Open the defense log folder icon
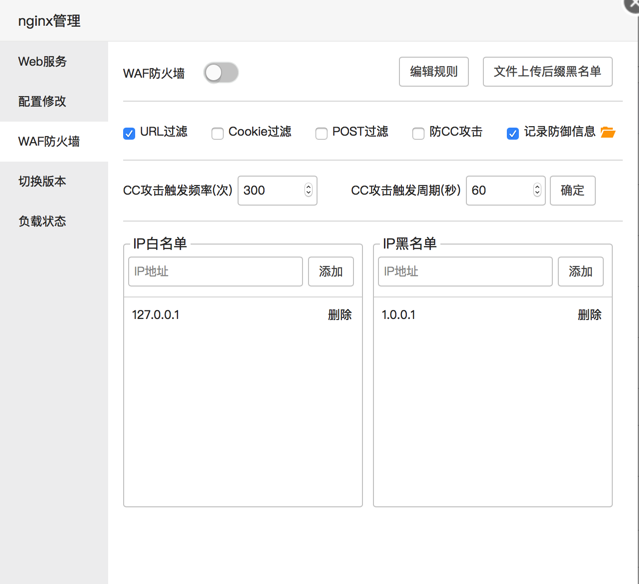The width and height of the screenshot is (639, 584). [x=608, y=132]
